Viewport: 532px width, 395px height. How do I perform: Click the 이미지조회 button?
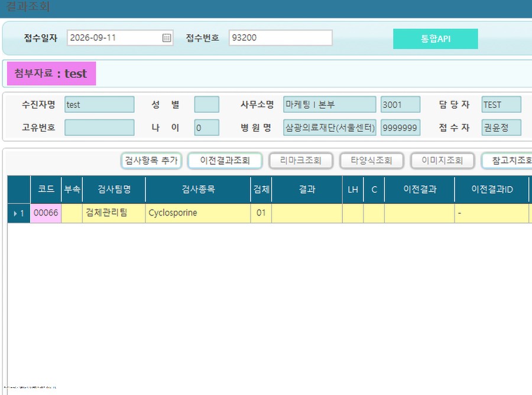442,160
